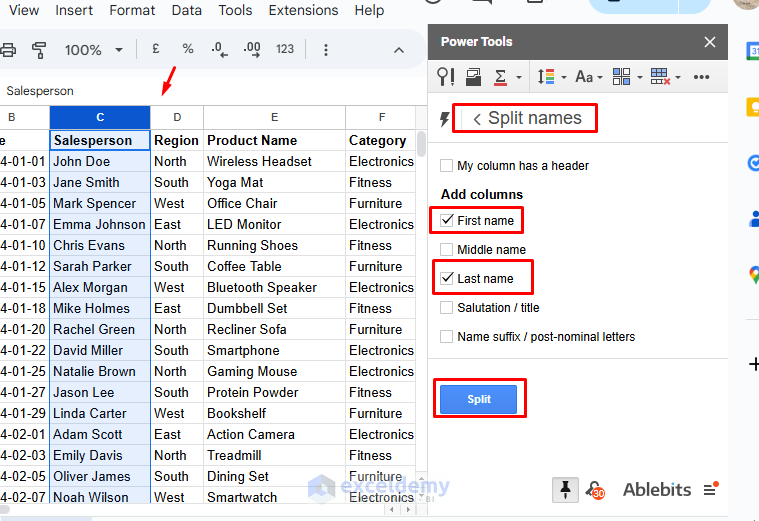Open the Format menu
The width and height of the screenshot is (759, 521).
tap(132, 10)
